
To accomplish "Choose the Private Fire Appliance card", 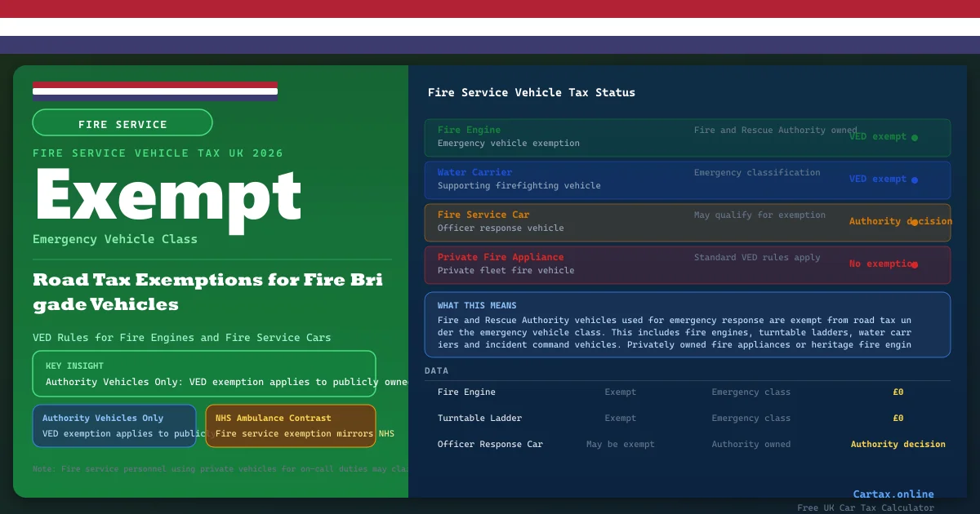I will coord(687,264).
